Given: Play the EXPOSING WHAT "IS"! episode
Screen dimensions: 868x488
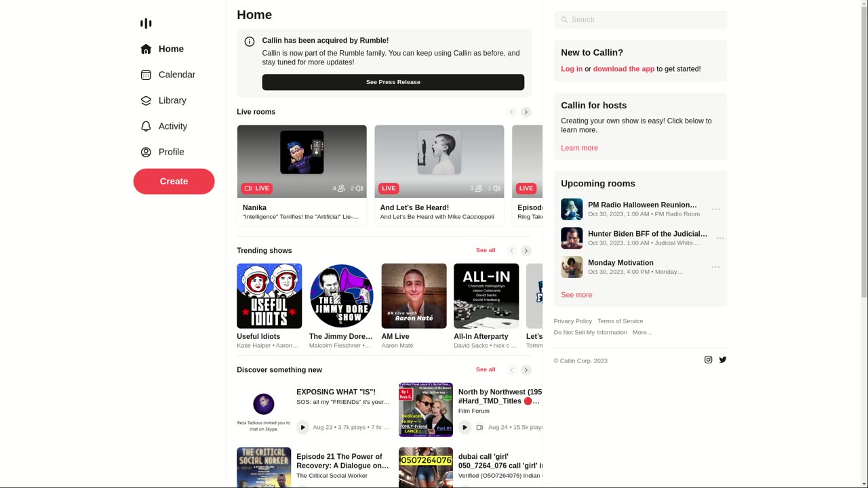Looking at the screenshot, I should coord(303,427).
